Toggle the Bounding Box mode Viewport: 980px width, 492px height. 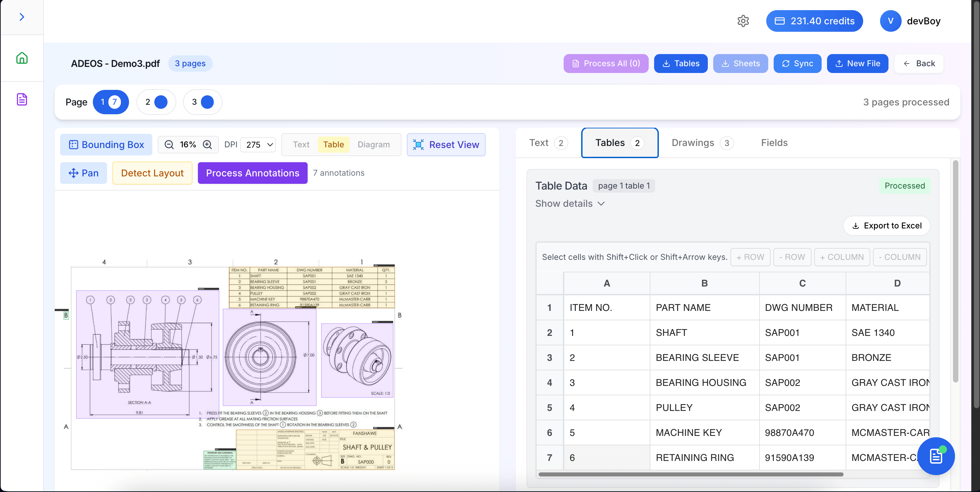tap(106, 145)
